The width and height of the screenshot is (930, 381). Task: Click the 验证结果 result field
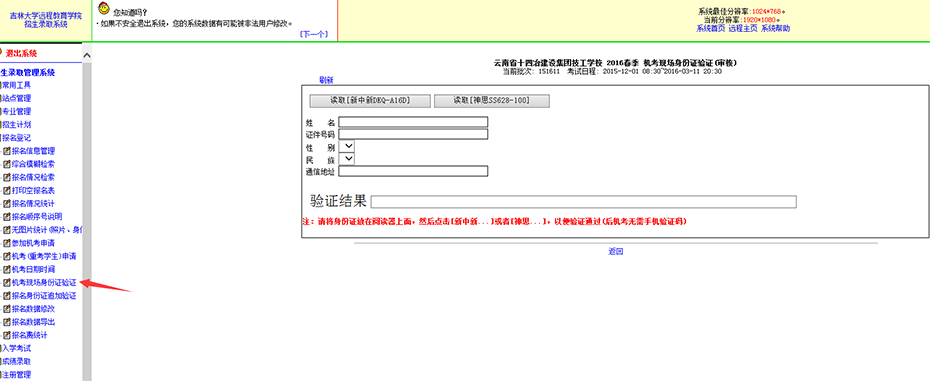584,202
